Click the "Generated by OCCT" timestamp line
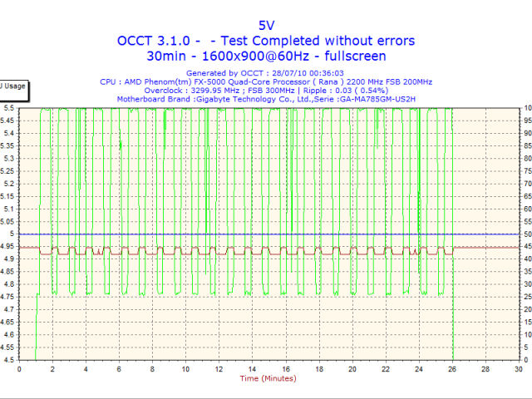Image resolution: width=532 pixels, height=399 pixels. click(264, 73)
